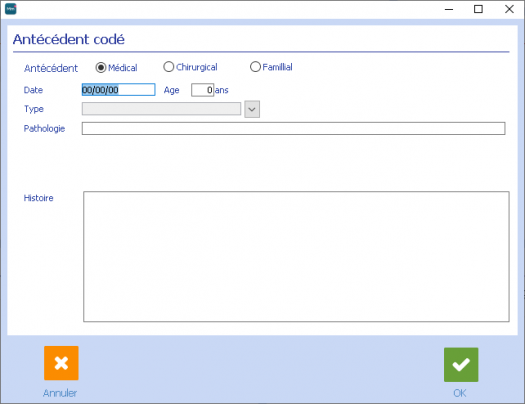Click the OK text label
This screenshot has height=404, width=525.
pos(460,393)
